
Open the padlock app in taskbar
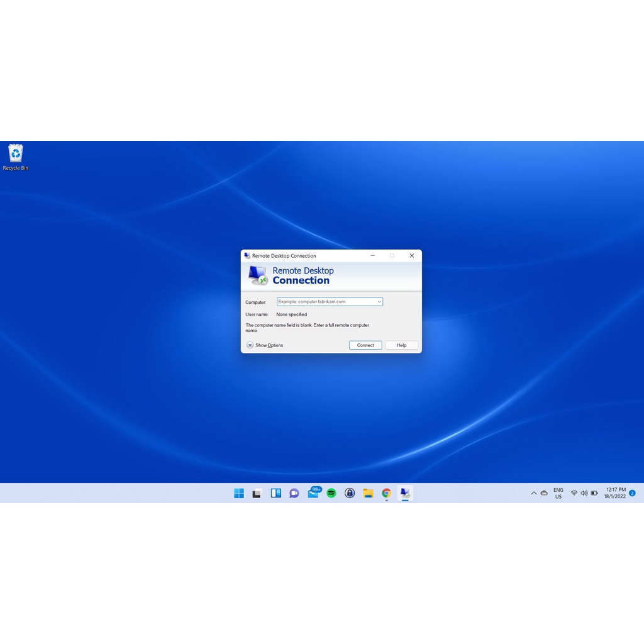350,493
